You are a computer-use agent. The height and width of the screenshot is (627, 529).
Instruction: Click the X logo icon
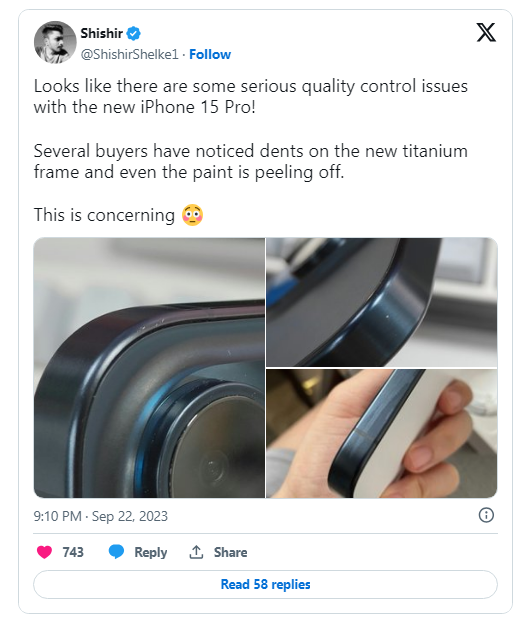pyautogui.click(x=486, y=32)
